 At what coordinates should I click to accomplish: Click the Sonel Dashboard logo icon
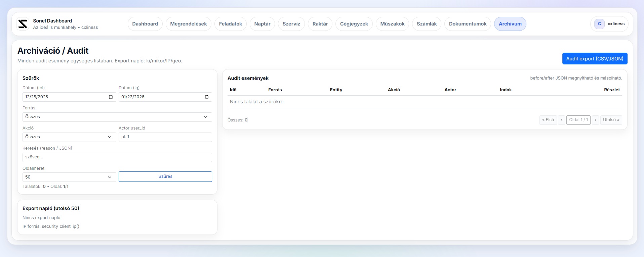click(23, 24)
